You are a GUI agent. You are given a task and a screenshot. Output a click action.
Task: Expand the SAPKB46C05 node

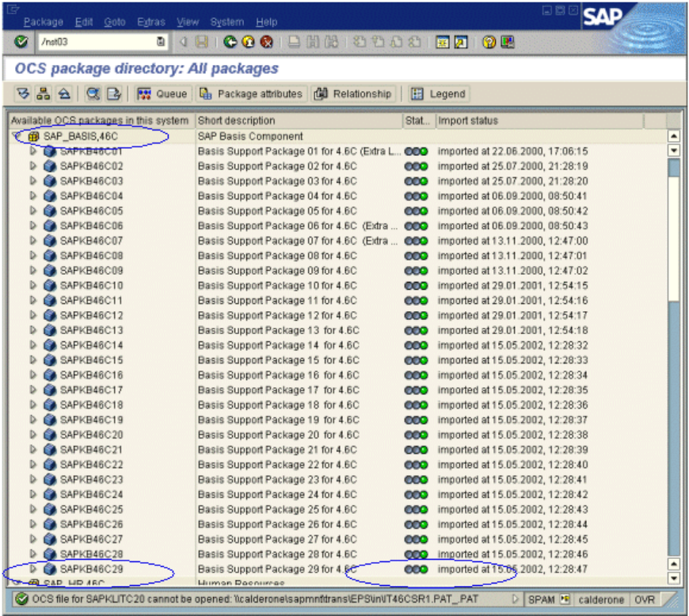33,211
